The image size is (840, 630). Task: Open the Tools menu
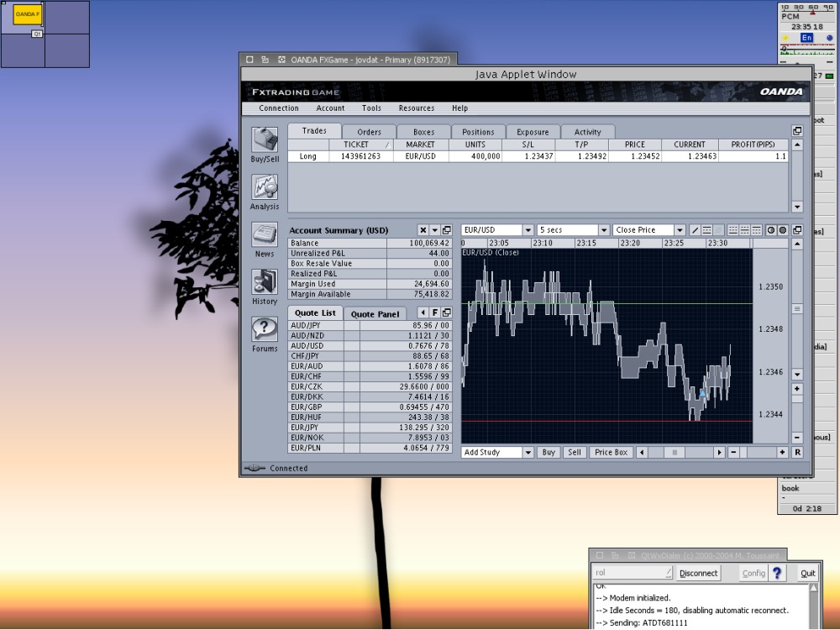coord(371,108)
